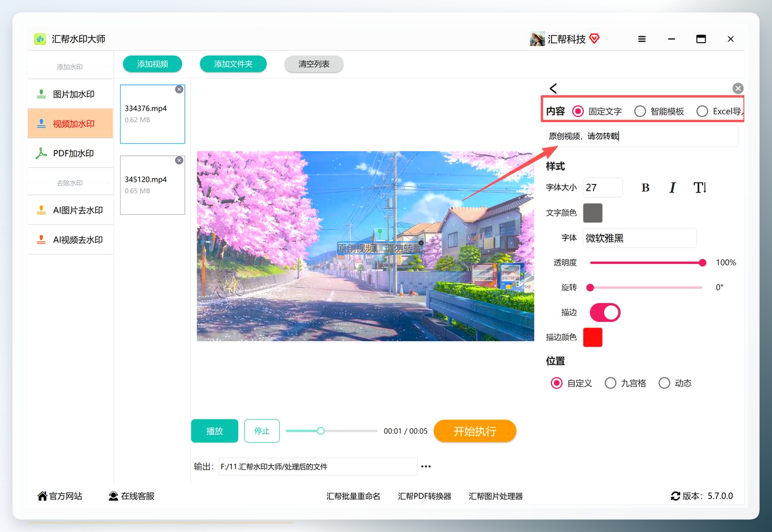Choose 动态 position option

[x=675, y=383]
